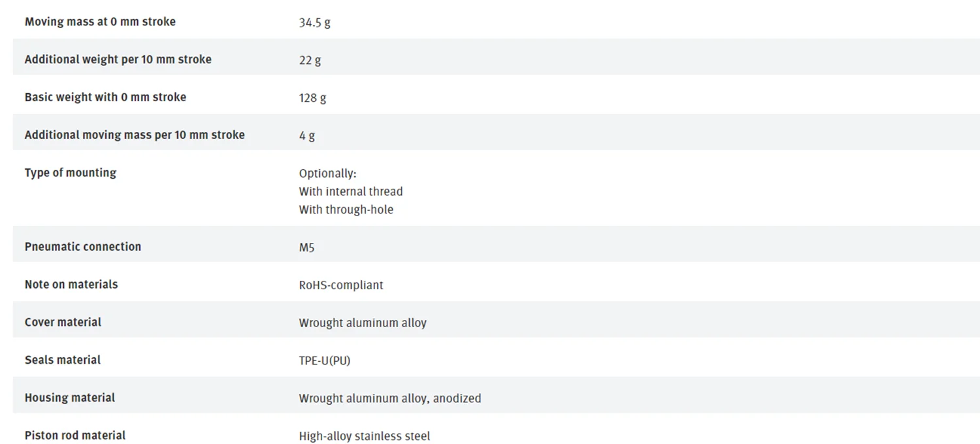Click the "With internal thread" mounting option text

tap(351, 191)
